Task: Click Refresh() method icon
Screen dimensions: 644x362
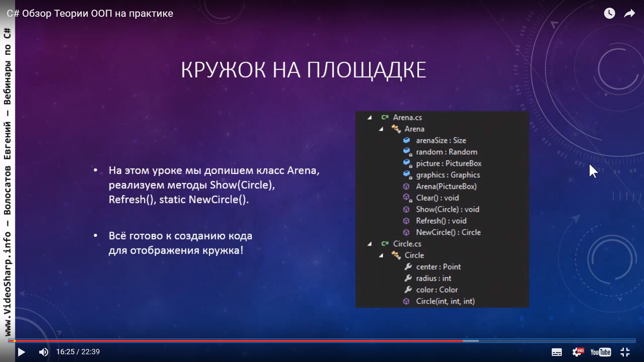Action: point(406,221)
